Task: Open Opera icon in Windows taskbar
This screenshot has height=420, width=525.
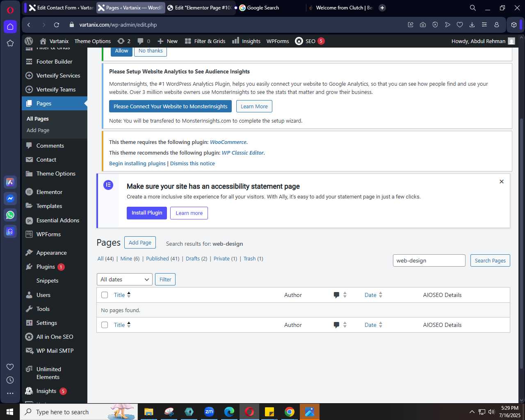Action: pos(249,412)
